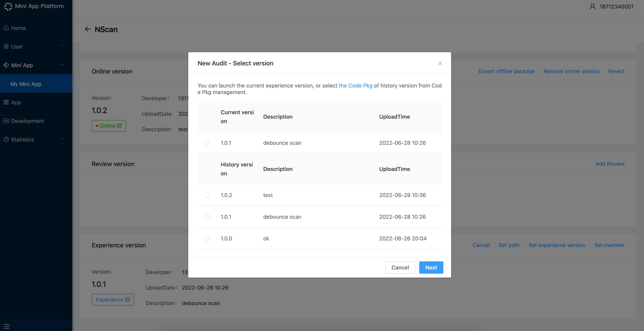This screenshot has height=331, width=644.
Task: Click the New Audit - Select version title
Action: click(235, 63)
